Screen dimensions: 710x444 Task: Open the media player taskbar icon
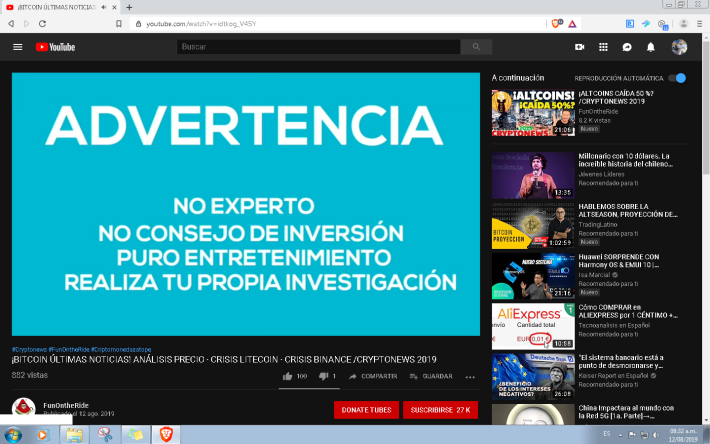[43, 435]
